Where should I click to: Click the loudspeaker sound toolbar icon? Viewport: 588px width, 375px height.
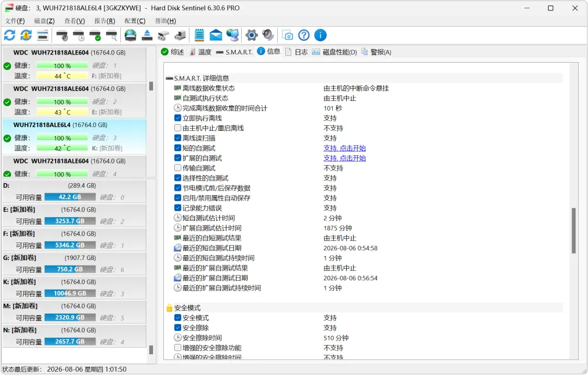(268, 35)
